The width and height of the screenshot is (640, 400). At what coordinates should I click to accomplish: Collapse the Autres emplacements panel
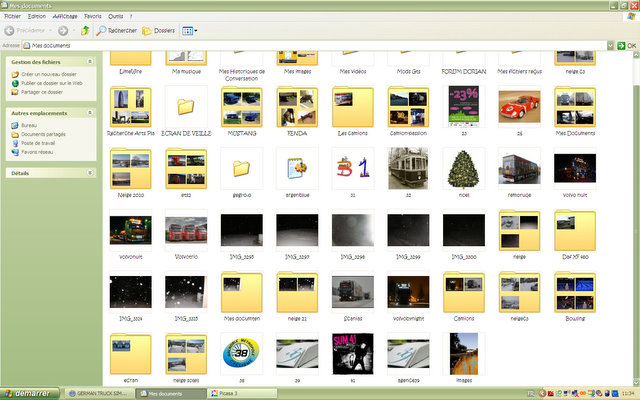[x=90, y=113]
